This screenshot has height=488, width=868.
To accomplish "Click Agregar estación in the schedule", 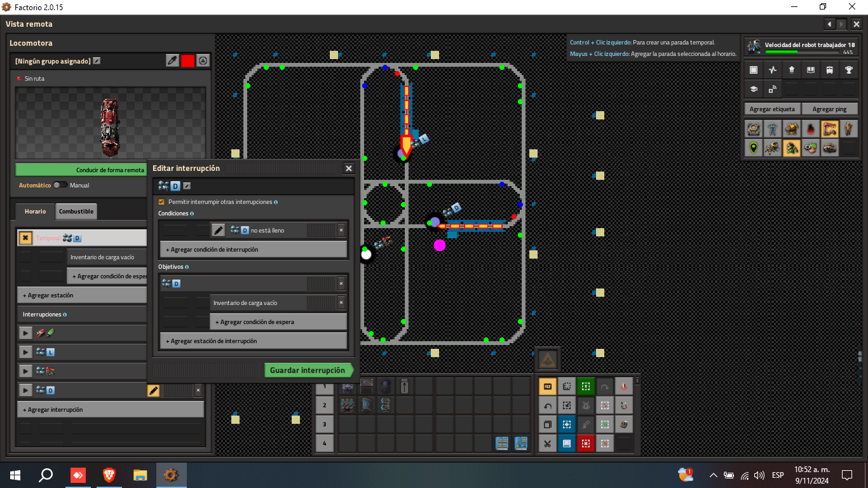I will pyautogui.click(x=83, y=295).
